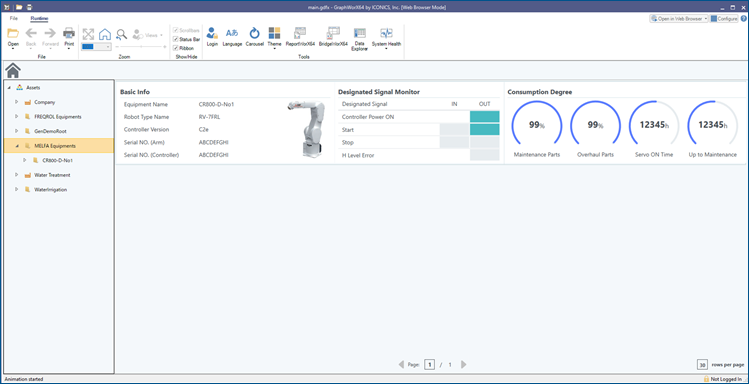This screenshot has height=384, width=749.
Task: Click the zoom magnifier icon
Action: click(121, 34)
